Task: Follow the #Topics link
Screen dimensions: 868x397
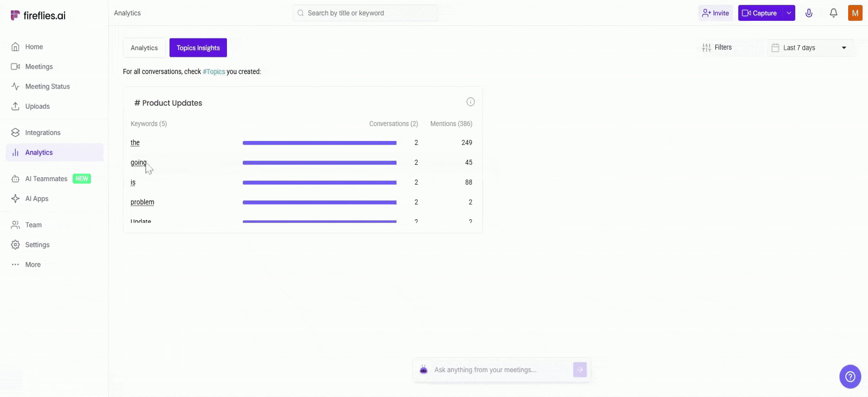Action: coord(214,71)
